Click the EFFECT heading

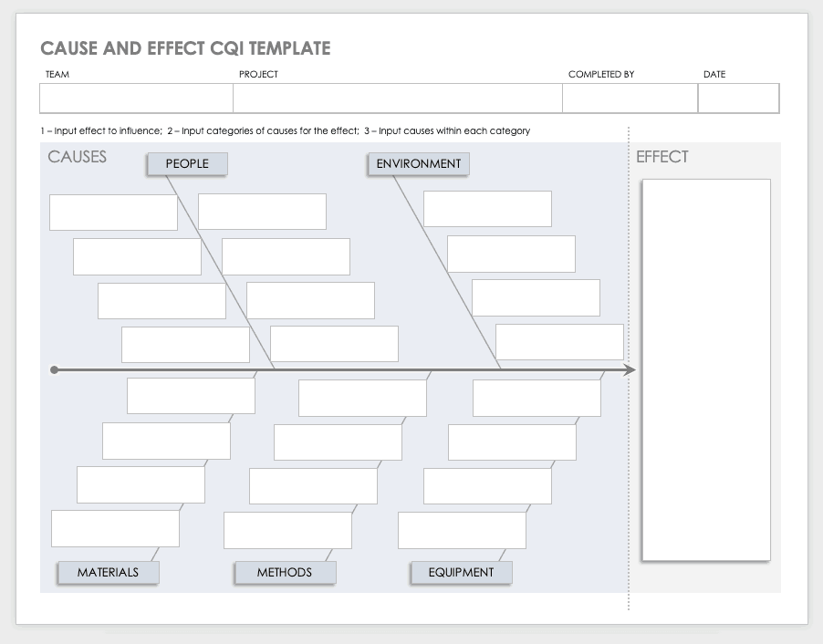tap(662, 157)
